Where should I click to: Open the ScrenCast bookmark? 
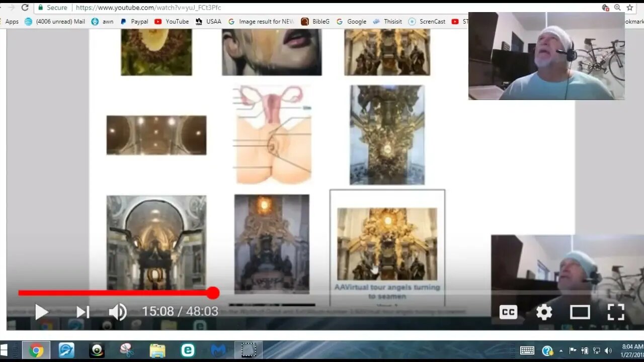coord(427,22)
